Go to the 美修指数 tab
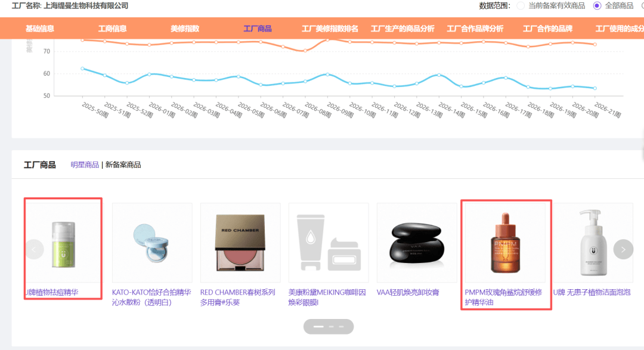644x350 pixels. 185,29
